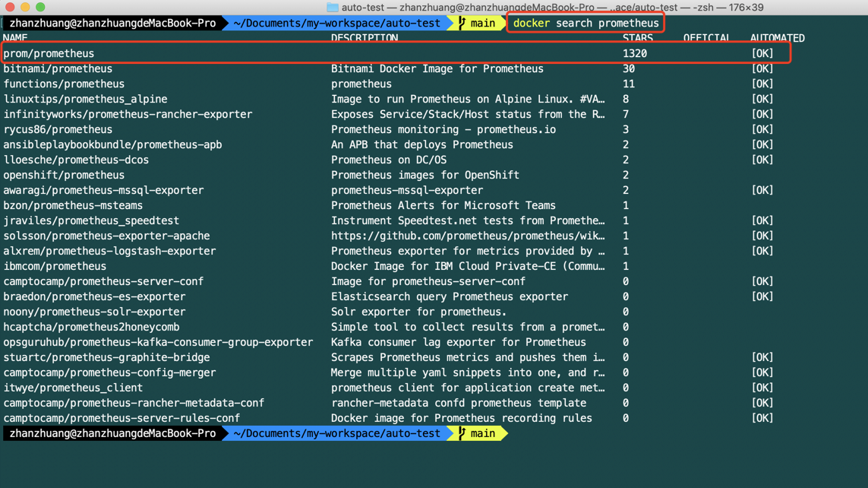Screen dimensions: 868x488
Task: Click the top prompt path '~/Documents/my-workspace/auto-test'
Action: [x=336, y=24]
